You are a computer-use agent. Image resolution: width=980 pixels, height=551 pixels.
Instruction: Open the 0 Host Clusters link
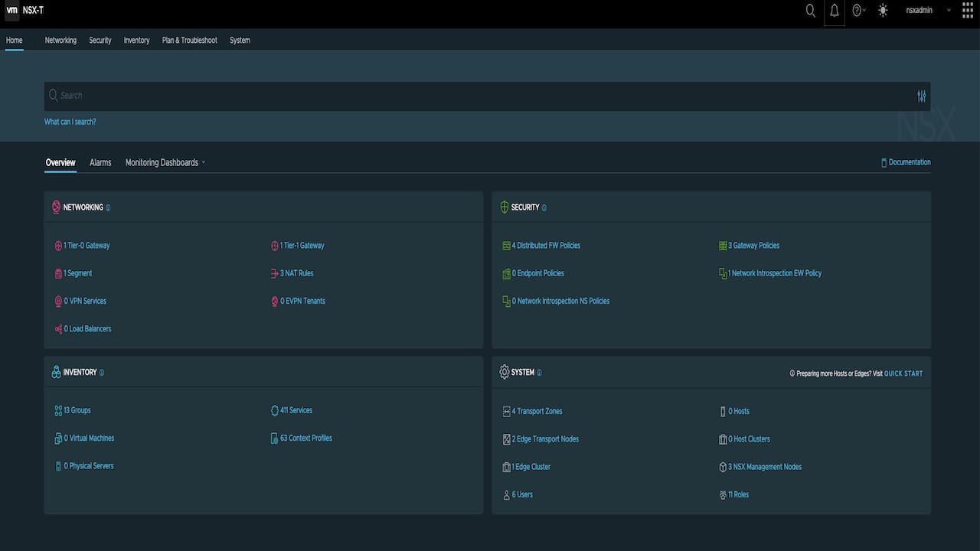pos(750,439)
